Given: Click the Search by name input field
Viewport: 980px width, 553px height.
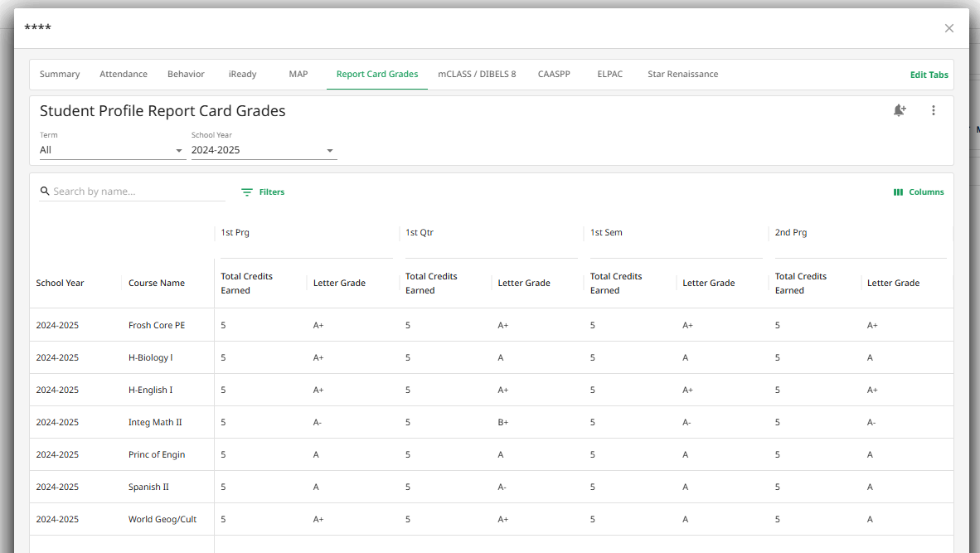Looking at the screenshot, I should [x=133, y=191].
